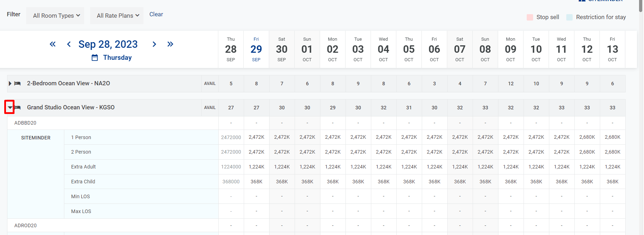Click bed icon for Grand Studio Ocean View
This screenshot has height=235, width=644.
(18, 107)
